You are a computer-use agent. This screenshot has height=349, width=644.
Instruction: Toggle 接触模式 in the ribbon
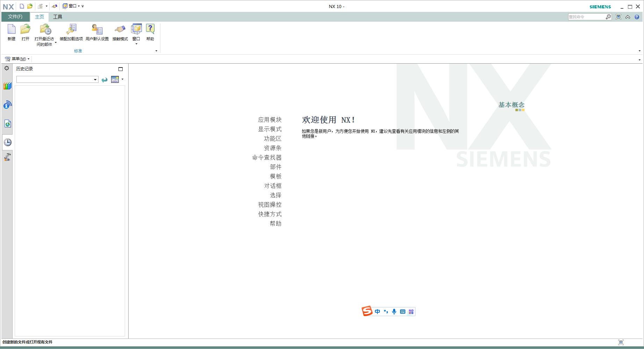pyautogui.click(x=120, y=33)
